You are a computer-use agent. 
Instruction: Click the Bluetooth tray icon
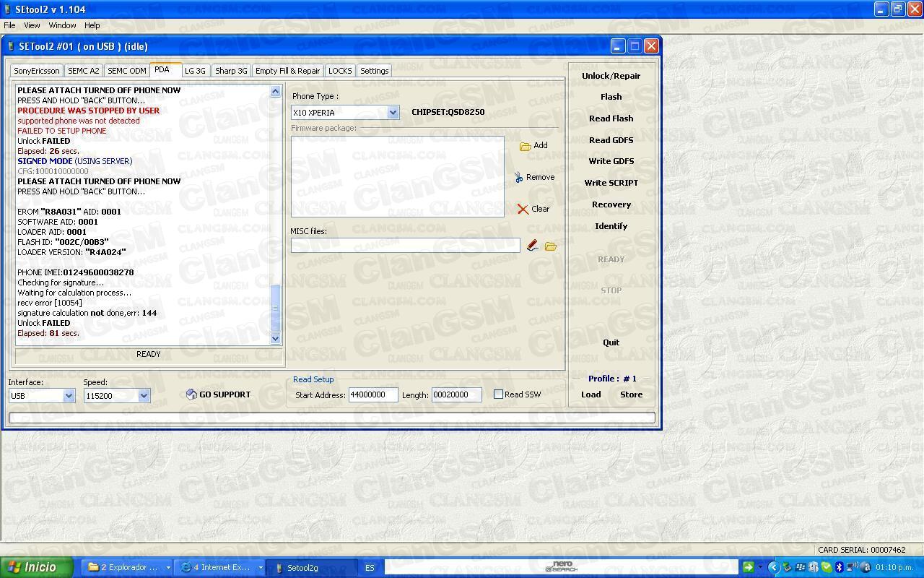coord(839,567)
